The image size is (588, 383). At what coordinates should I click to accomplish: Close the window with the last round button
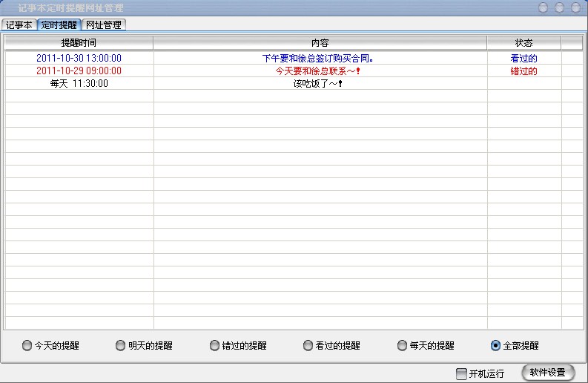pos(576,7)
